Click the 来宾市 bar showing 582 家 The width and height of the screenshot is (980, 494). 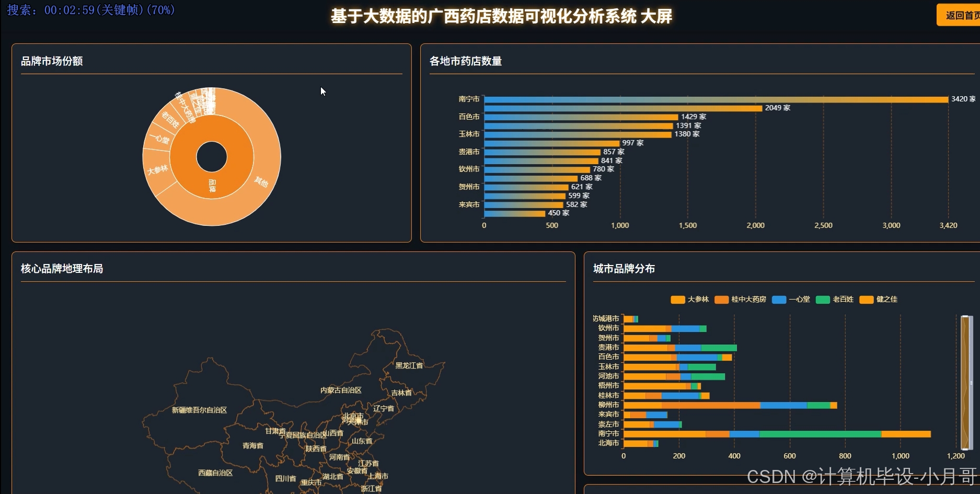(524, 205)
